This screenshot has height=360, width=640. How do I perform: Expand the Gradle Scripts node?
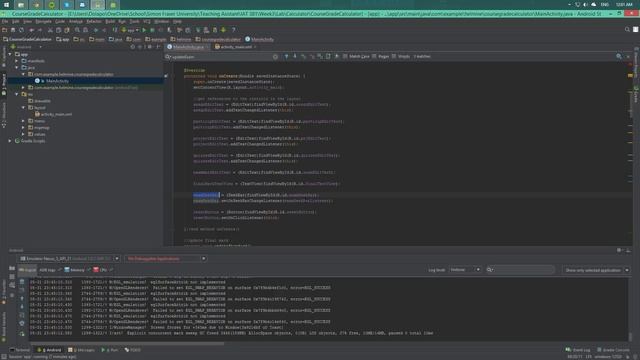click(10, 141)
